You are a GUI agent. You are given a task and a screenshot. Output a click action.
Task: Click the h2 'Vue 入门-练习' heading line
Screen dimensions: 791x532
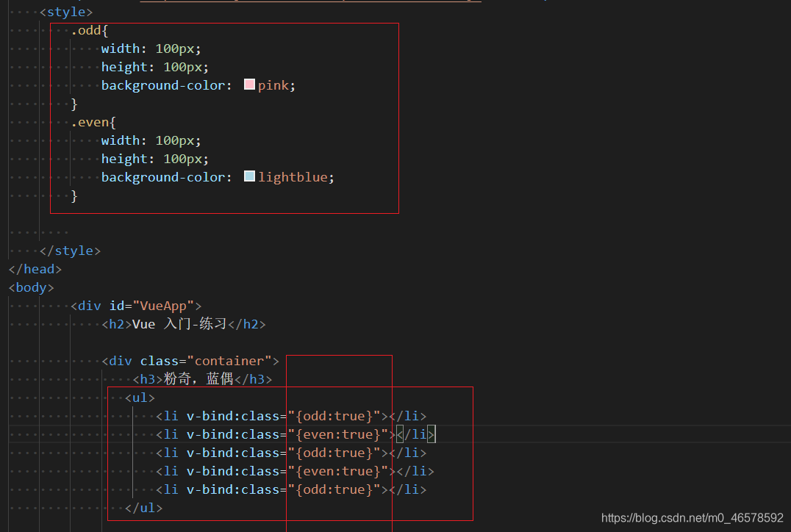click(x=184, y=324)
